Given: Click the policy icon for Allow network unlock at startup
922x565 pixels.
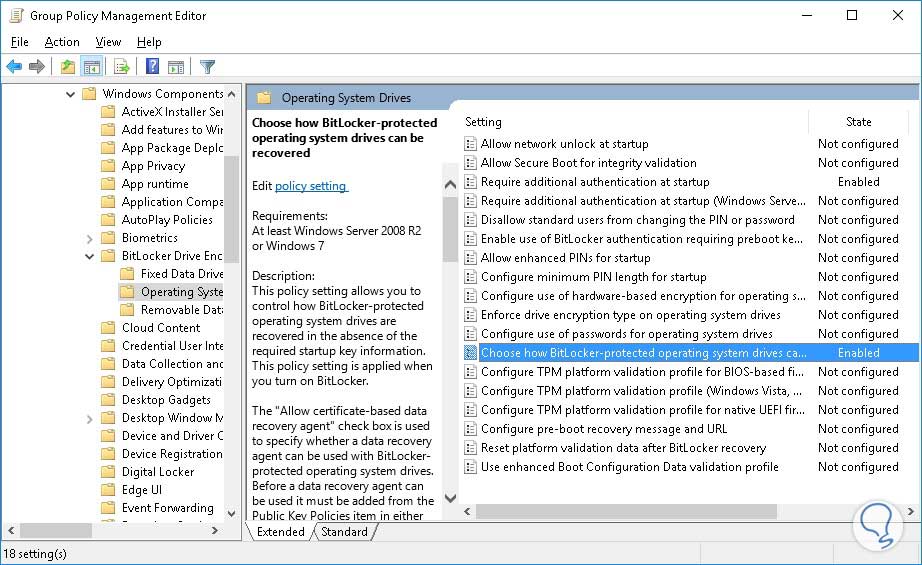Looking at the screenshot, I should (x=470, y=144).
